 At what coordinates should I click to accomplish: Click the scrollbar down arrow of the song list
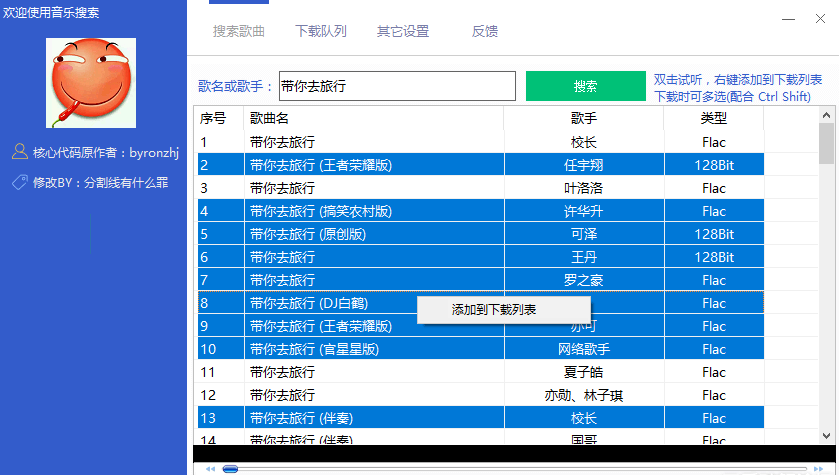point(826,436)
